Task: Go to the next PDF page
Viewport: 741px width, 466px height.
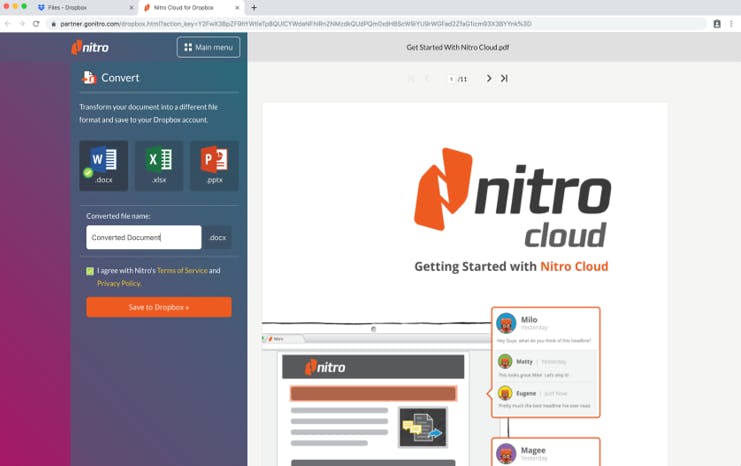Action: [489, 78]
